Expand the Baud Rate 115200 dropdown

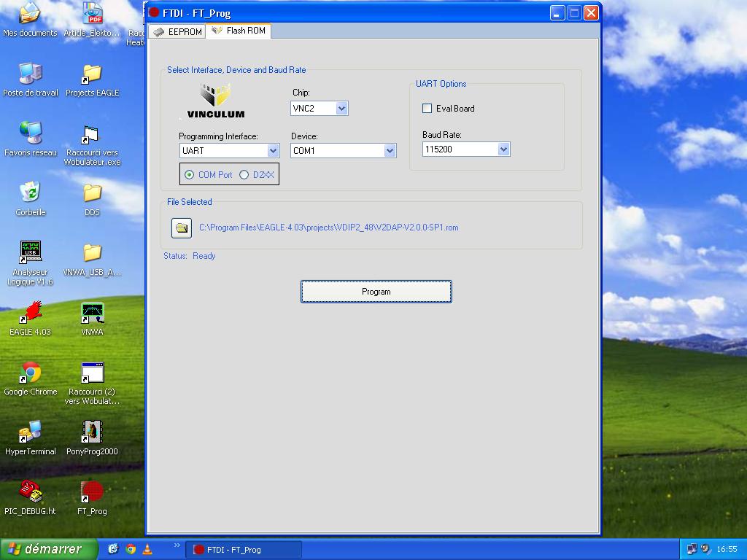(503, 149)
